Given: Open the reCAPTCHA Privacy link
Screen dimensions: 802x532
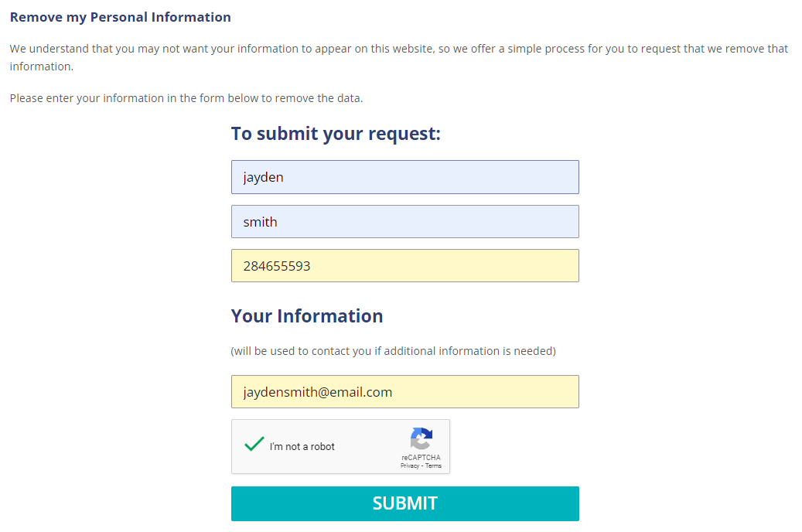Looking at the screenshot, I should tap(410, 465).
